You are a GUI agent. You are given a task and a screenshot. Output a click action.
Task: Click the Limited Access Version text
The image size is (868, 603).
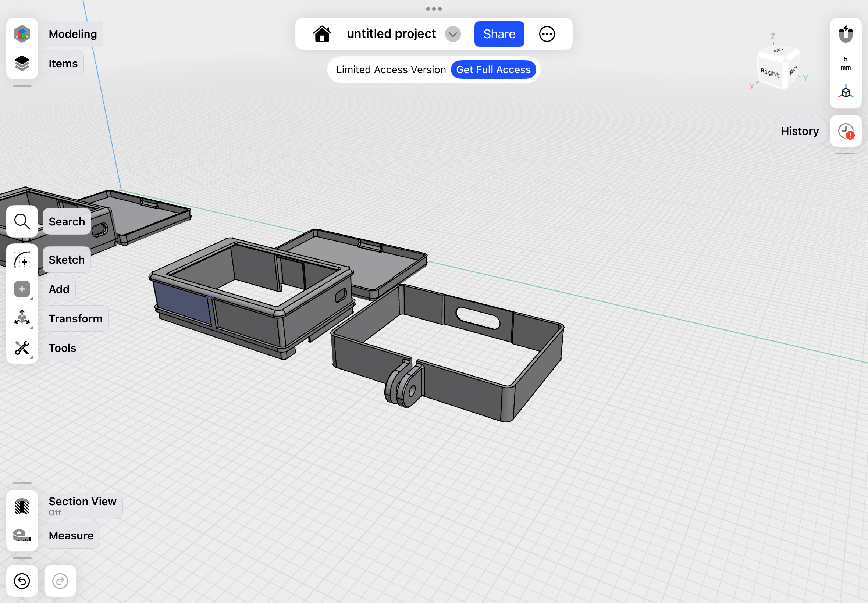point(391,70)
